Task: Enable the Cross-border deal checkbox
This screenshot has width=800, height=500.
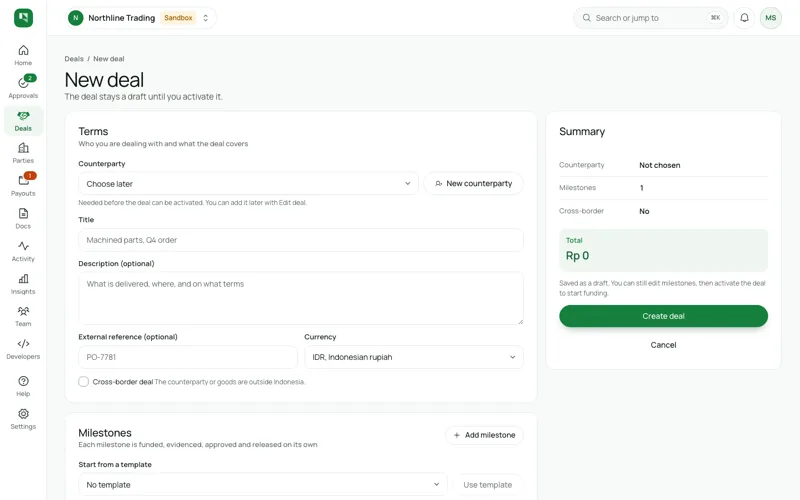Action: point(84,382)
